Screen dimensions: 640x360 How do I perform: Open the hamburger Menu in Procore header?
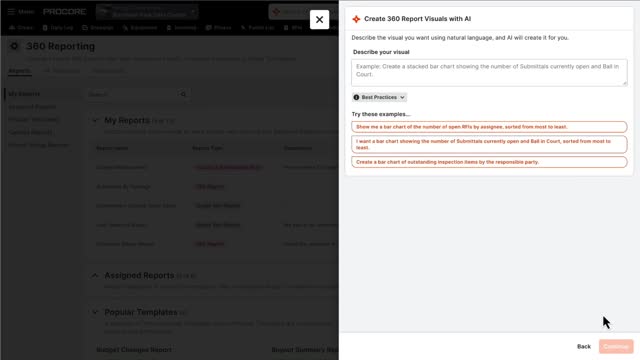tap(20, 11)
